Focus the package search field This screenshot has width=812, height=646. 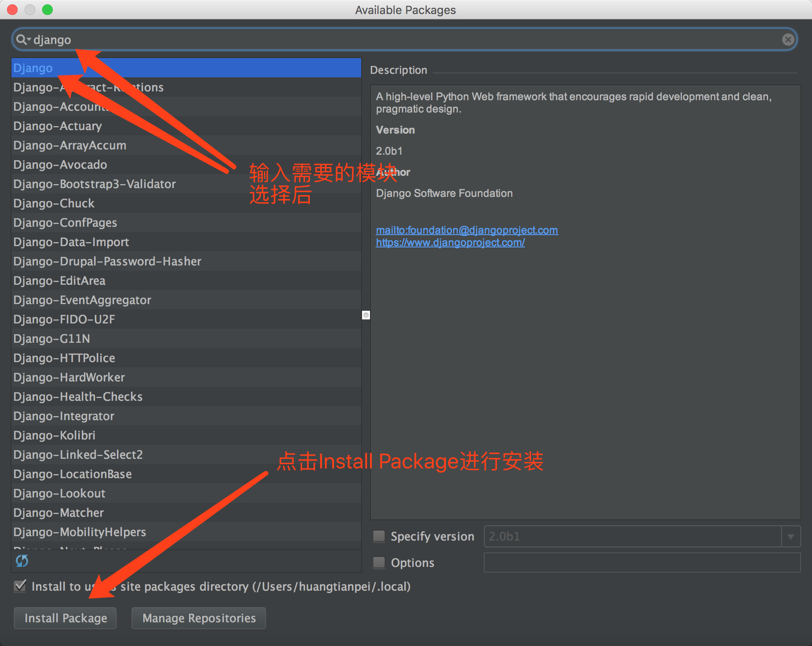coord(404,40)
